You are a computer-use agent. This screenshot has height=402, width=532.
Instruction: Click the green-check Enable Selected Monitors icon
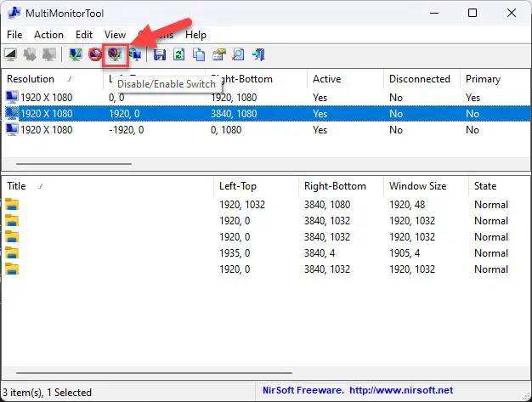coord(76,54)
